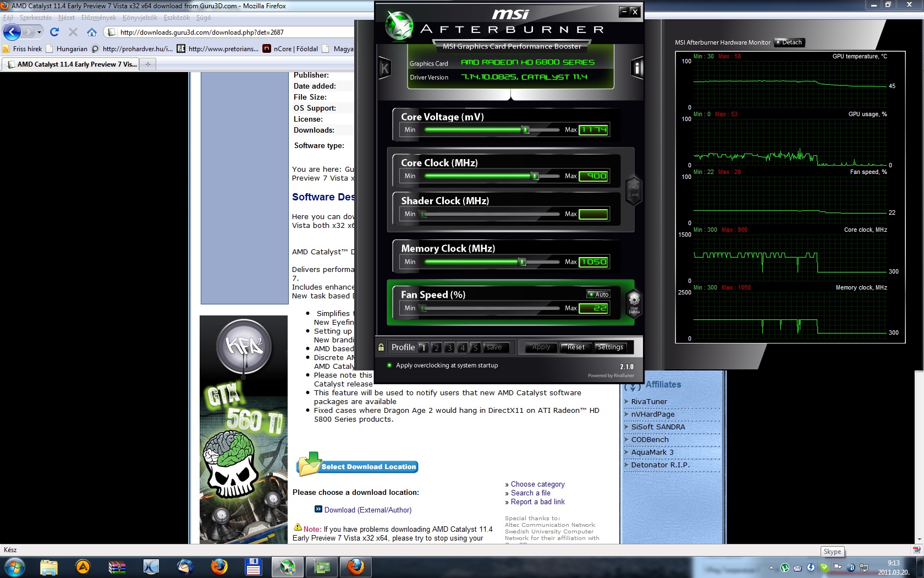Open a new Firefox tab
The height and width of the screenshot is (578, 924).
147,64
